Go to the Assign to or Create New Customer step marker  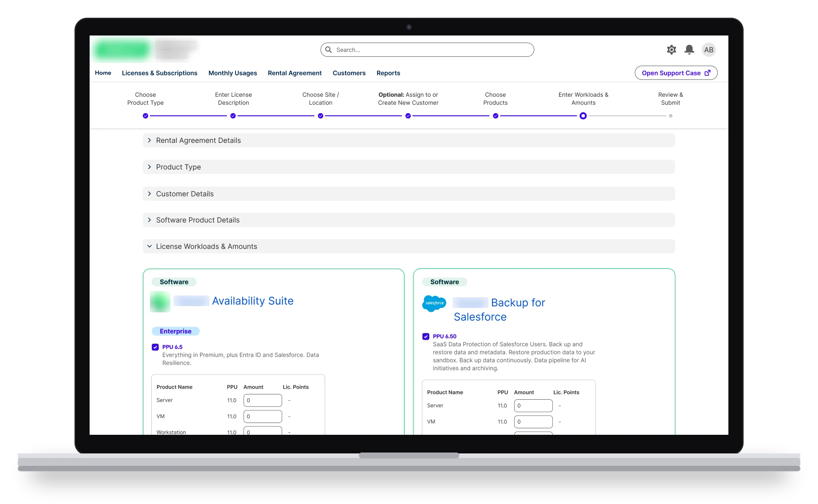(408, 116)
